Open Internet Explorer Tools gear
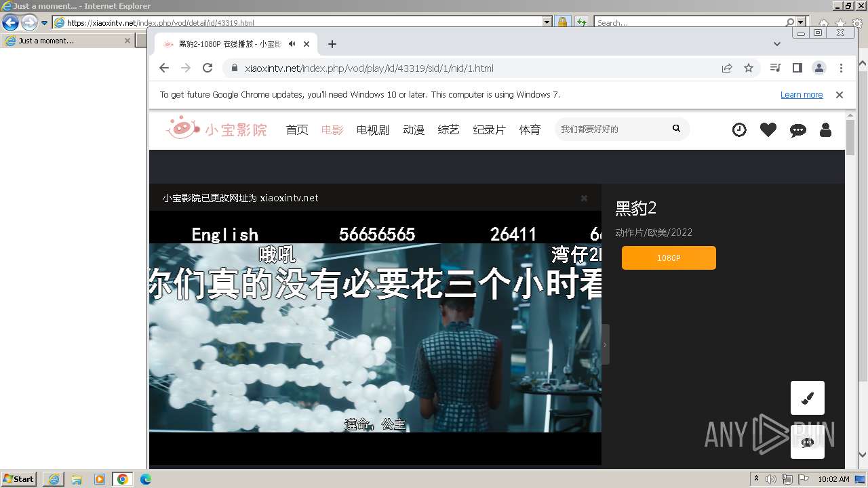 858,23
